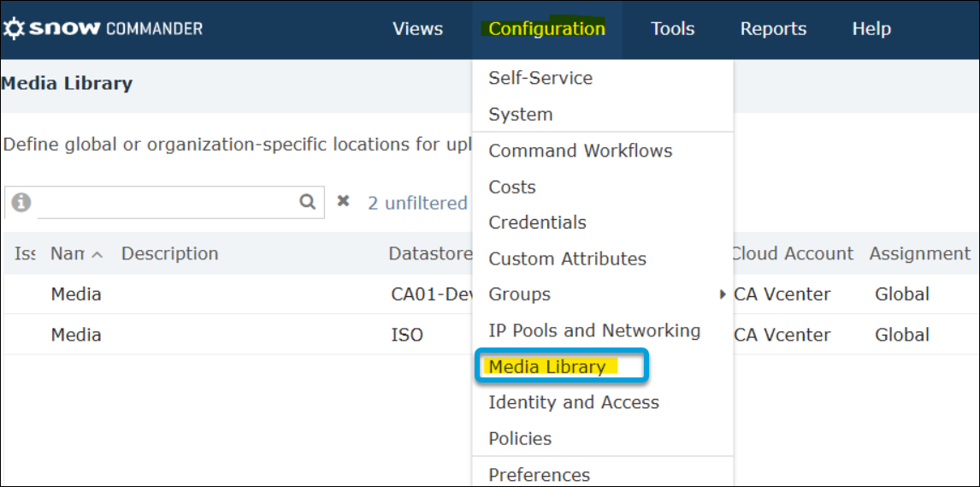
Task: Click CA Vcenter in the CA01-Dev row
Action: (x=782, y=294)
